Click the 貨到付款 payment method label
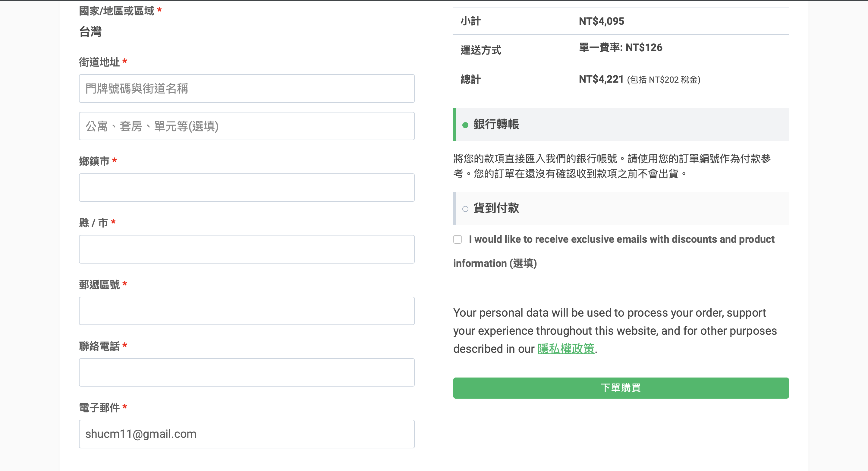 pyautogui.click(x=496, y=208)
